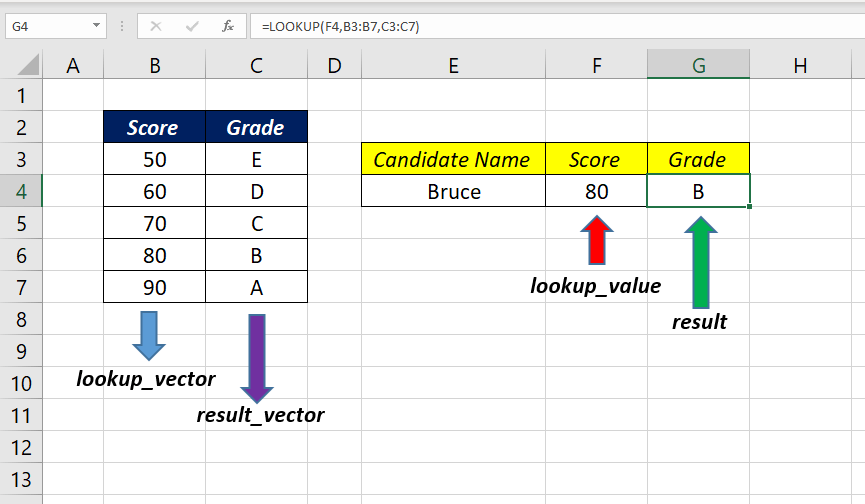Select column E header
Image resolution: width=865 pixels, height=504 pixels.
click(x=453, y=66)
